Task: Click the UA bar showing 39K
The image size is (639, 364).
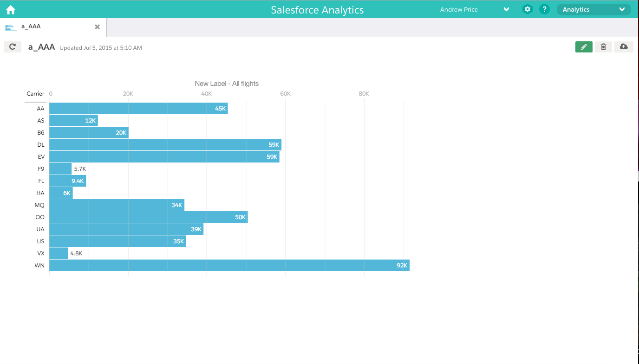Action: (x=126, y=229)
